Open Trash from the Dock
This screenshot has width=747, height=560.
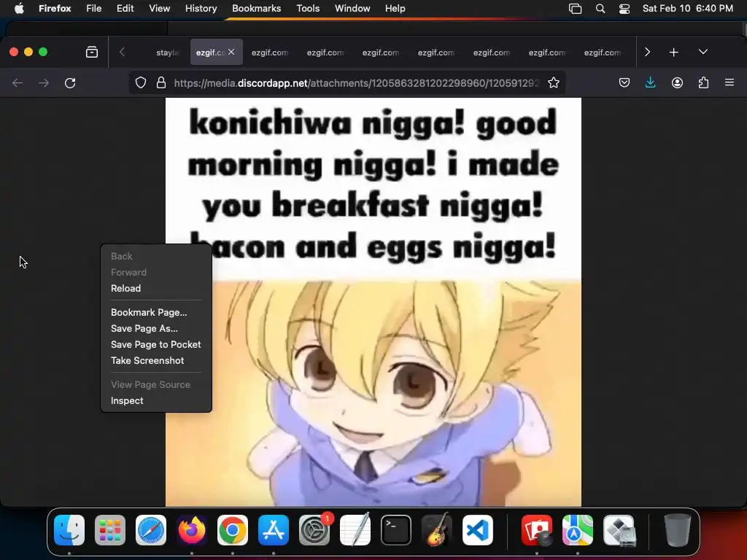(x=678, y=530)
